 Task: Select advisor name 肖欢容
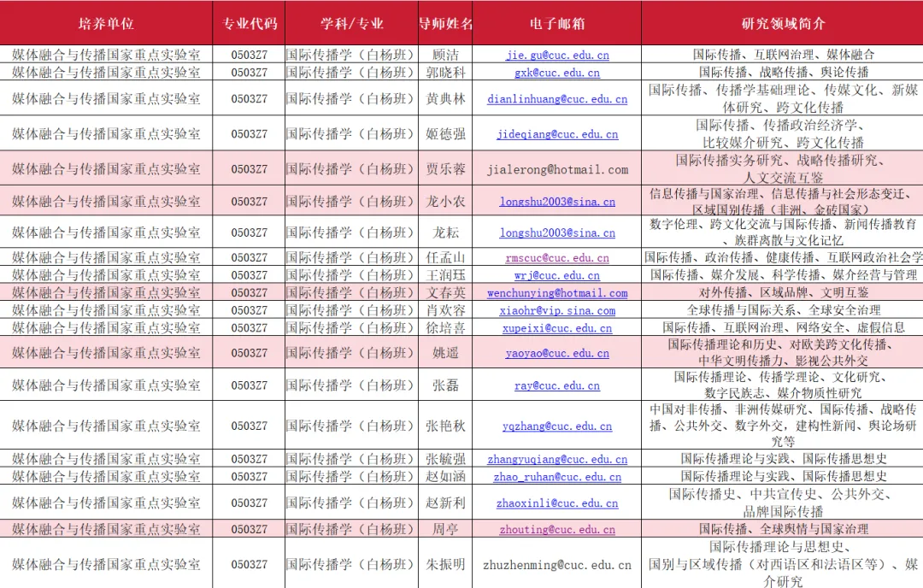[x=445, y=310]
